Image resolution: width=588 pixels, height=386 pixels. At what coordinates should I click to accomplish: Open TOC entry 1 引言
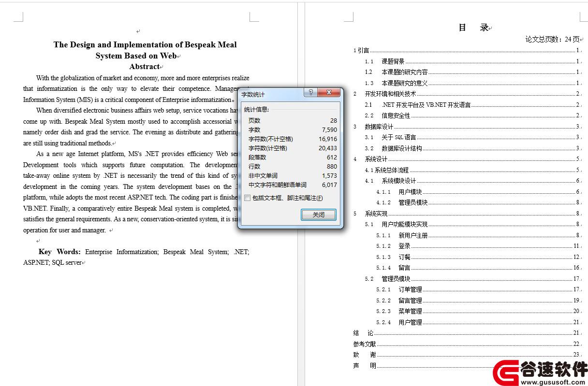coord(467,50)
